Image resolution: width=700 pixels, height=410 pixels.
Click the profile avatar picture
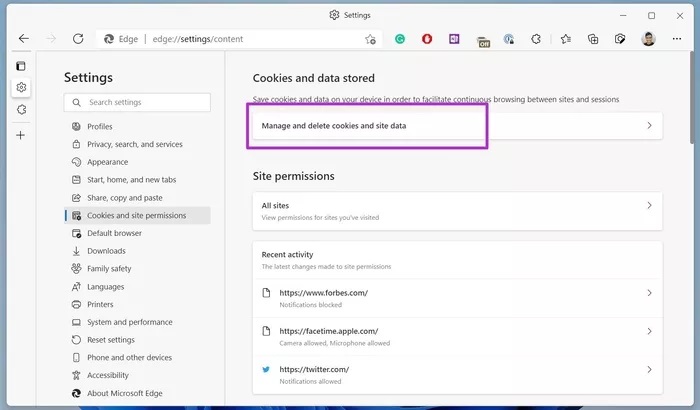click(x=647, y=39)
